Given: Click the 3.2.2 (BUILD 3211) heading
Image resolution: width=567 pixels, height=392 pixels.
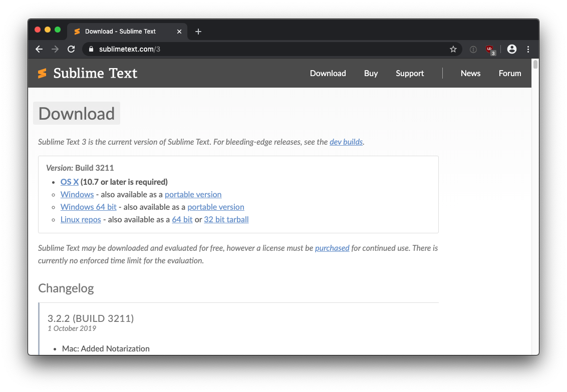Looking at the screenshot, I should [91, 318].
